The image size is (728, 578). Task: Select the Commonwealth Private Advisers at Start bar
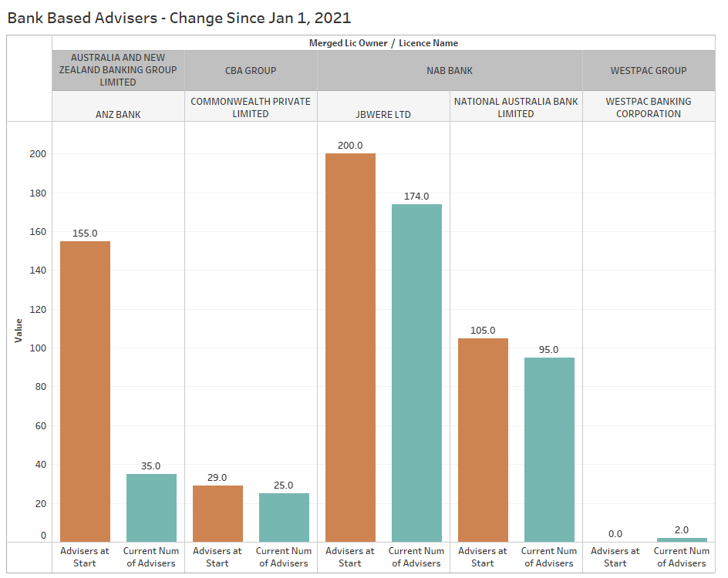coord(217,513)
